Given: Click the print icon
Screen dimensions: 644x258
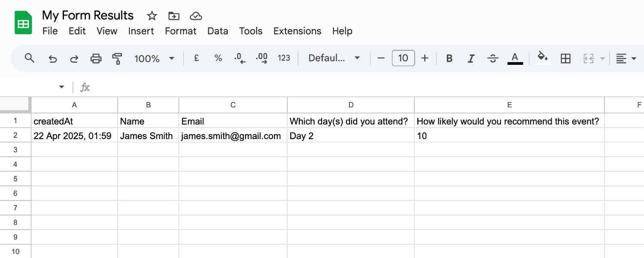Looking at the screenshot, I should (x=96, y=58).
